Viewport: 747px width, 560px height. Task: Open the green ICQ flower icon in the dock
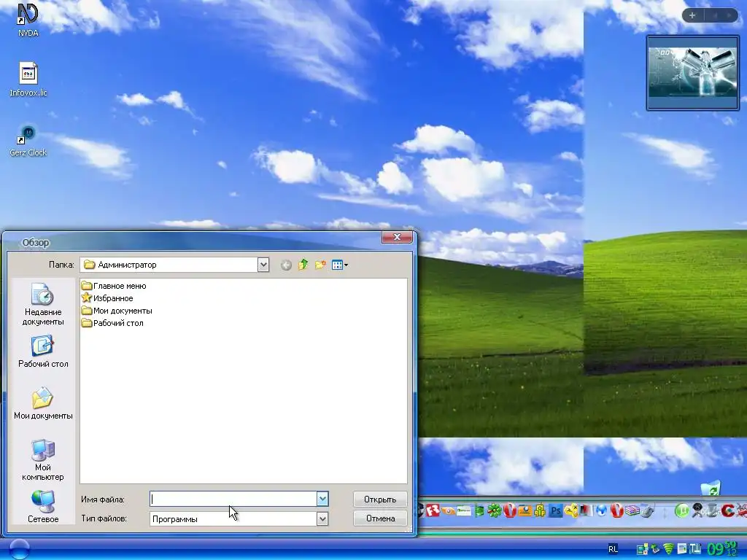click(x=494, y=511)
